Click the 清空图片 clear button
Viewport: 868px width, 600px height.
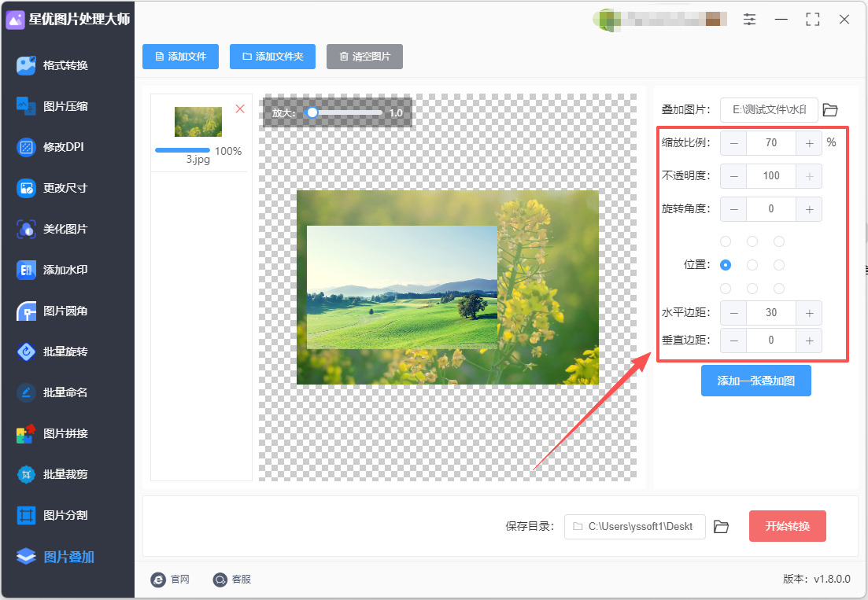click(364, 57)
